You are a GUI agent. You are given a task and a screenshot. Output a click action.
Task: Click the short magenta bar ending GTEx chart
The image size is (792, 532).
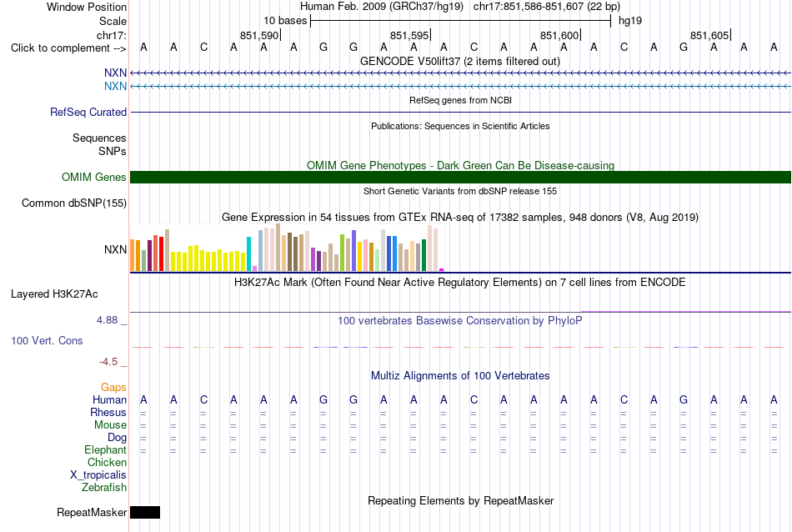(x=442, y=270)
